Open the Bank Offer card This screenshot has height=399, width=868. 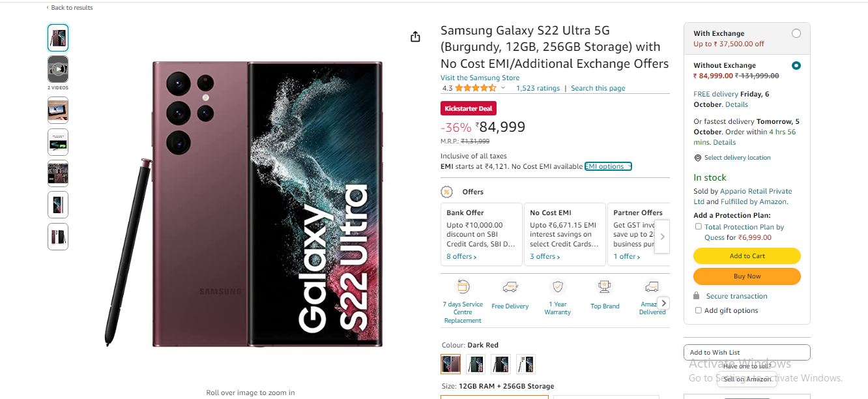482,235
